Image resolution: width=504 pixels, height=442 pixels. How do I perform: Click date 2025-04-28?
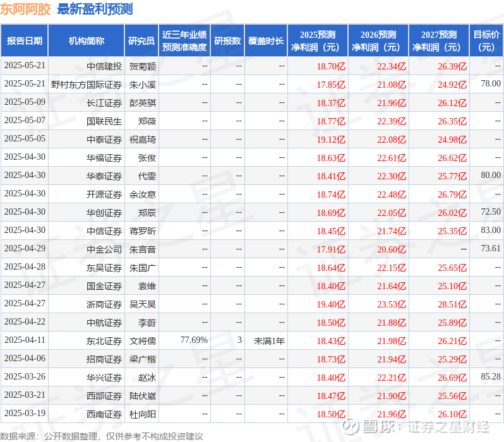pos(25,267)
